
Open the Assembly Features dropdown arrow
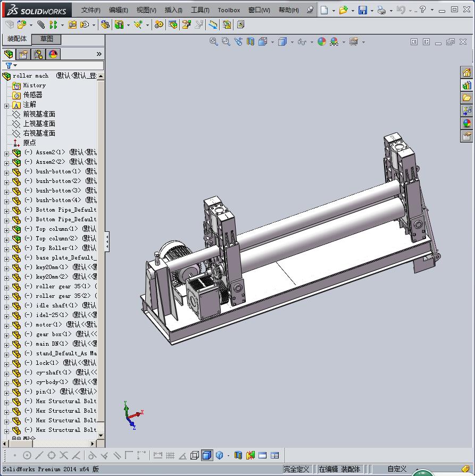[128, 25]
